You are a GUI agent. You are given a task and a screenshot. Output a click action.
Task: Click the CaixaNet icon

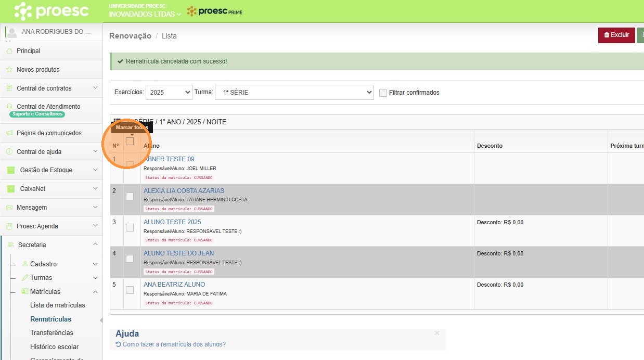click(x=11, y=189)
